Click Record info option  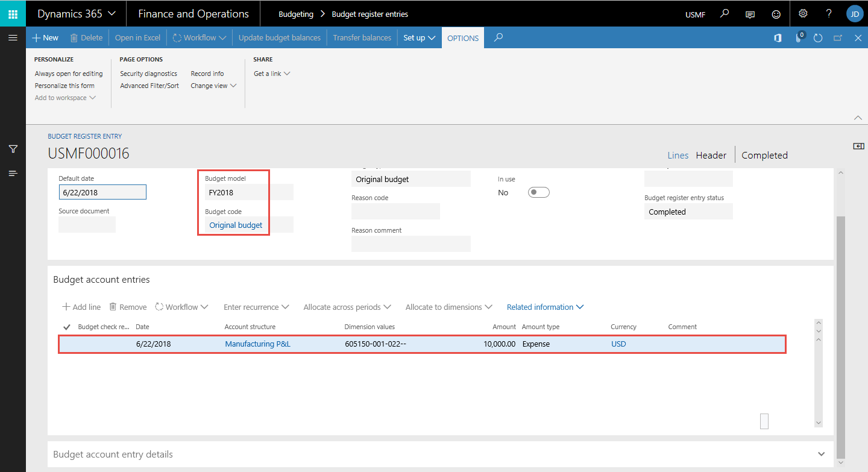(x=207, y=74)
